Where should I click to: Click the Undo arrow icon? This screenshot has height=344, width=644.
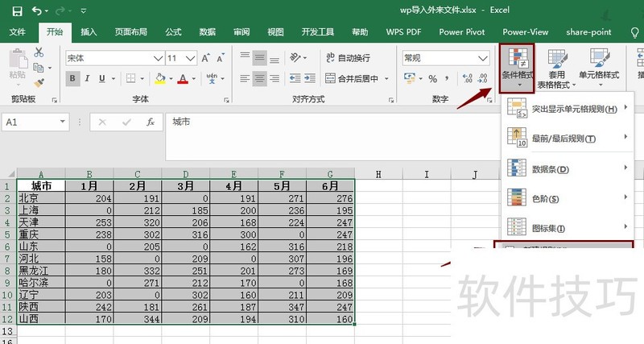tap(37, 10)
